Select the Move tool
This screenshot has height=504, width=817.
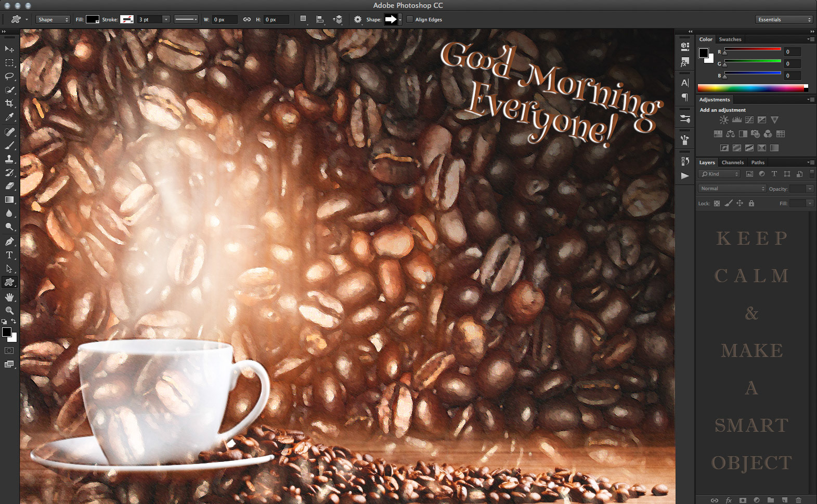click(9, 49)
